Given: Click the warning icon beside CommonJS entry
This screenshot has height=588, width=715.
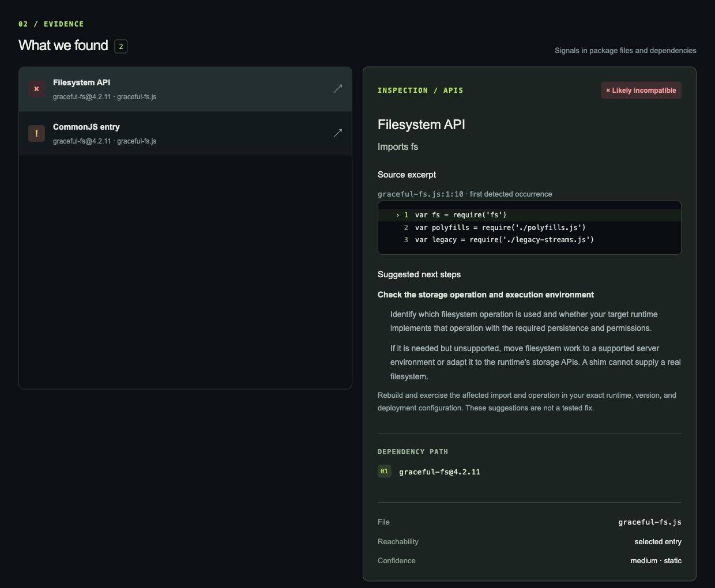Looking at the screenshot, I should click(36, 133).
